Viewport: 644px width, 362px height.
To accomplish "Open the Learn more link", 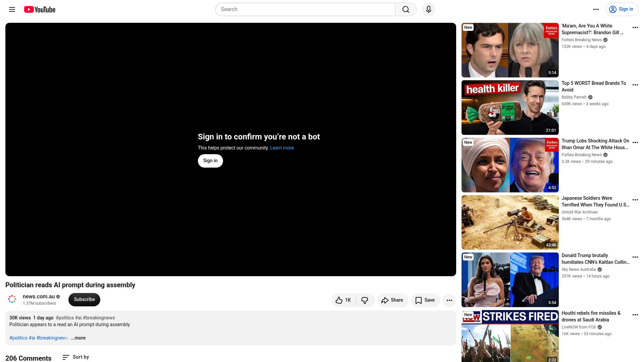I will point(282,148).
